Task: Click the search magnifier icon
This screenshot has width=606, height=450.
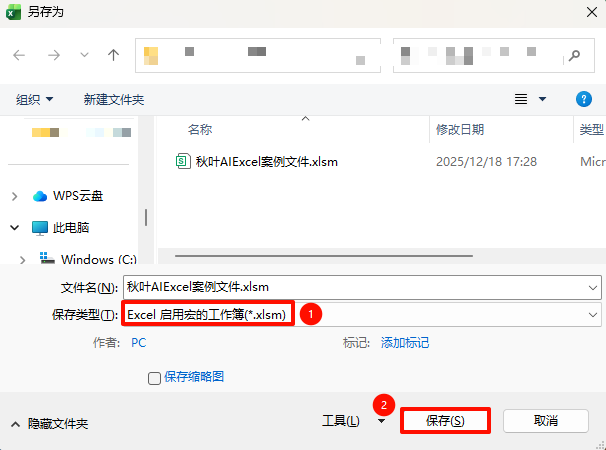Action: click(x=574, y=55)
